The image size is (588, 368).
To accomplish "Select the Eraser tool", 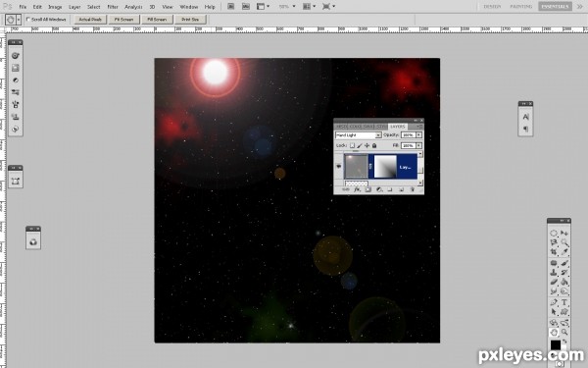I will point(554,282).
